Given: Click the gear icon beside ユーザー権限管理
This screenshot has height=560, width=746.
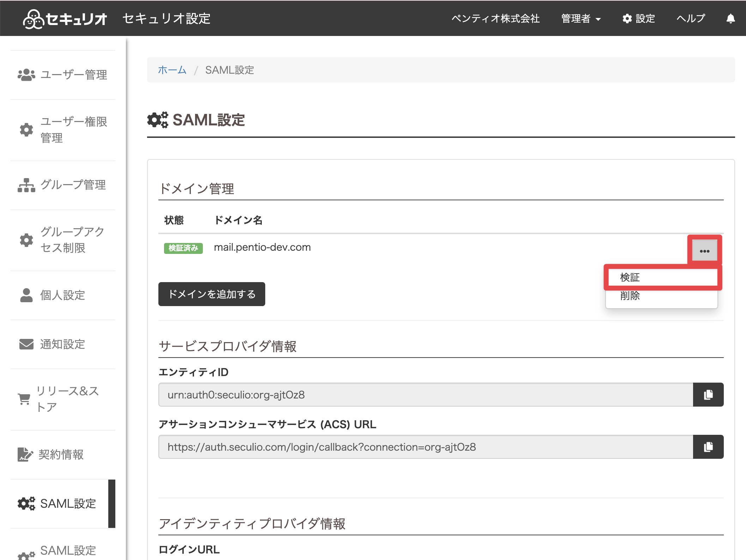Looking at the screenshot, I should pos(26,130).
